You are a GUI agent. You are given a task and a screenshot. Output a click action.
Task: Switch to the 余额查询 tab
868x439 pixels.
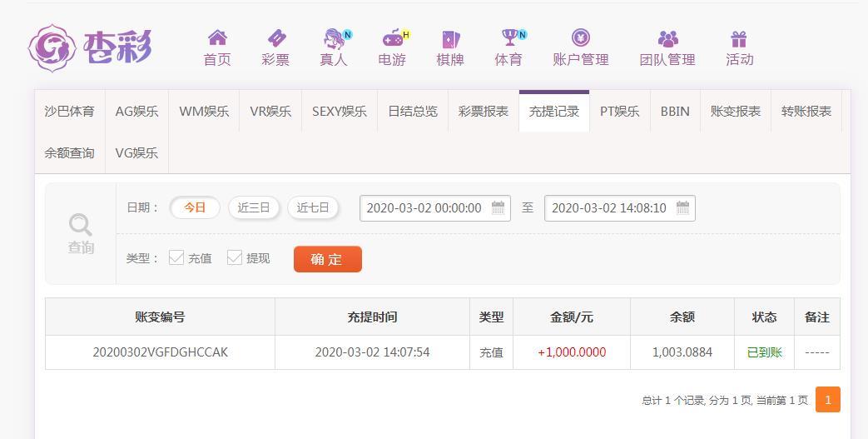point(70,153)
